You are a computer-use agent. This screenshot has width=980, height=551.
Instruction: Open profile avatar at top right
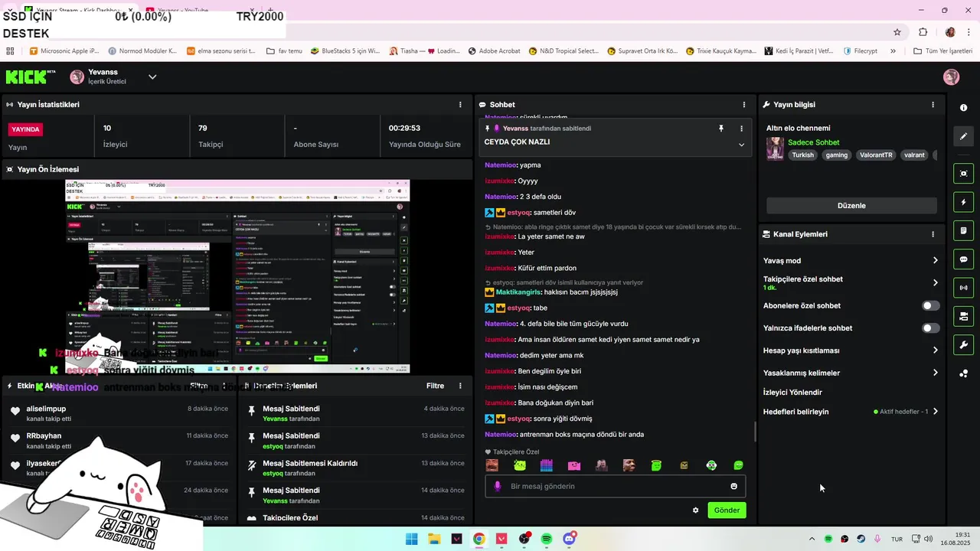tap(952, 77)
